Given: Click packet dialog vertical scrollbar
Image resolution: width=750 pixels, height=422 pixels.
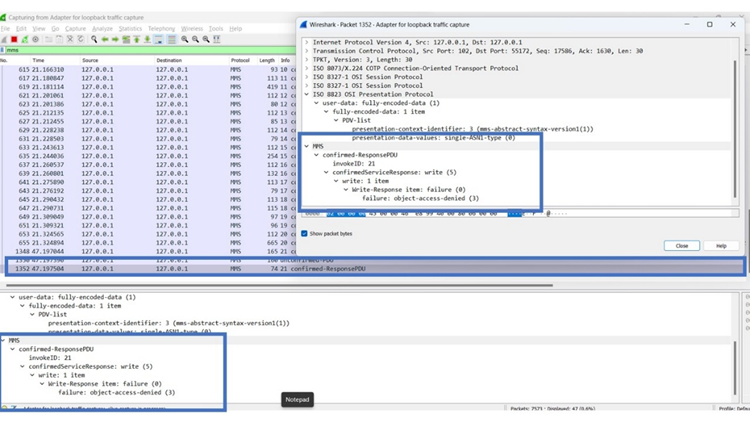Looking at the screenshot, I should [x=735, y=129].
